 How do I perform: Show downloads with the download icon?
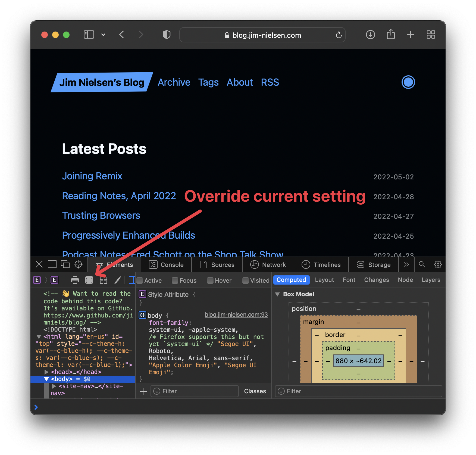pyautogui.click(x=370, y=35)
